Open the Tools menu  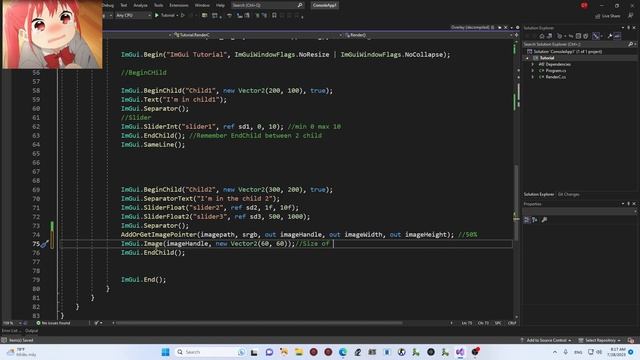pyautogui.click(x=158, y=5)
